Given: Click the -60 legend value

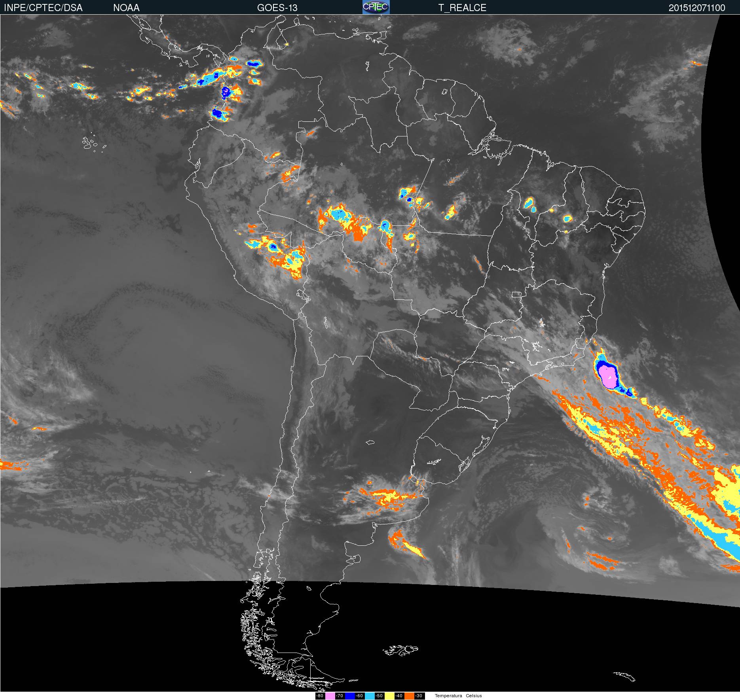Looking at the screenshot, I should [x=359, y=696].
